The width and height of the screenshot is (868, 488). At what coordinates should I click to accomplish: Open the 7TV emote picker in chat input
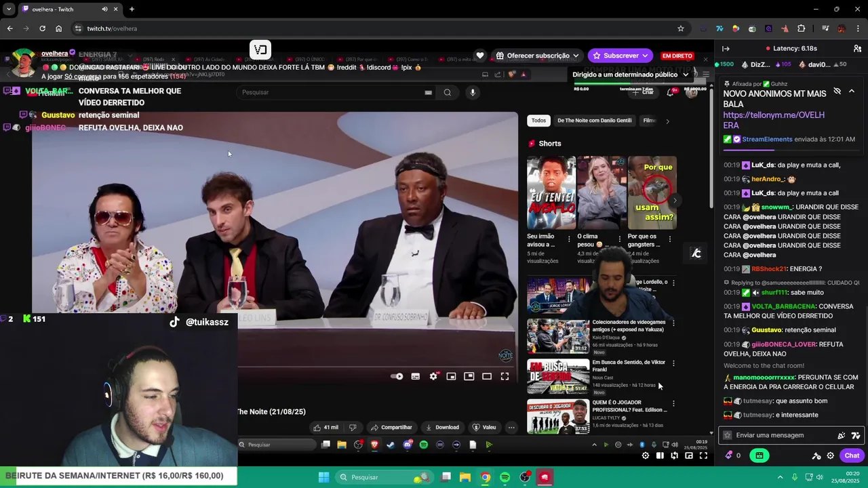(856, 435)
